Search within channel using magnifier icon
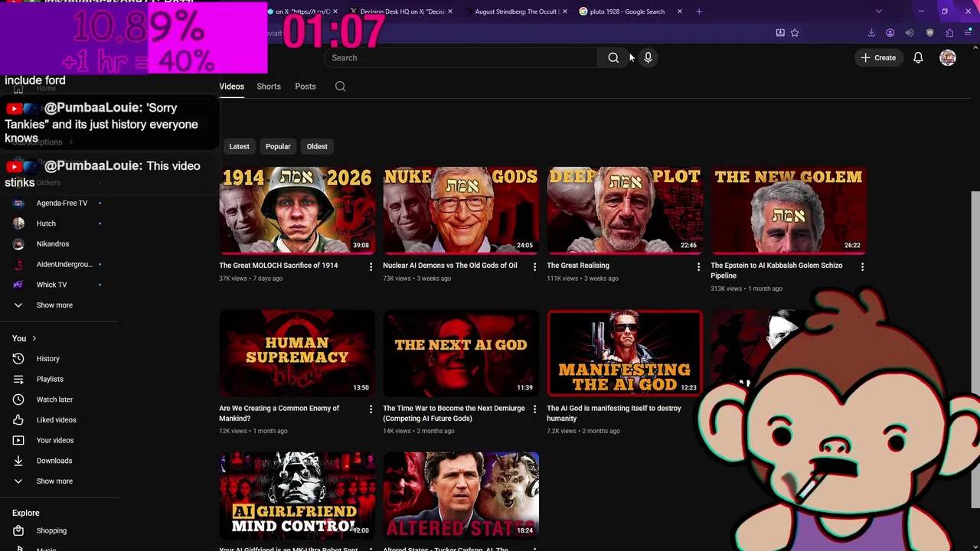Viewport: 980px width, 551px height. [341, 86]
